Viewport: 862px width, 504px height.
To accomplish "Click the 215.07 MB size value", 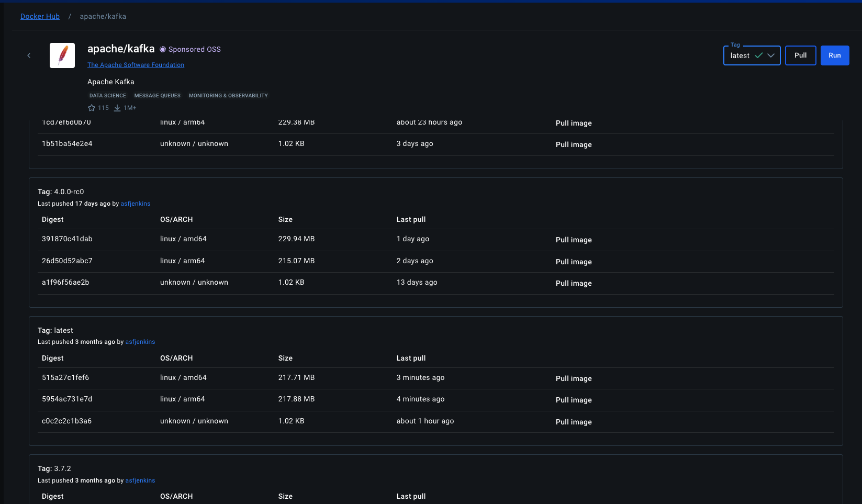I will [x=296, y=261].
